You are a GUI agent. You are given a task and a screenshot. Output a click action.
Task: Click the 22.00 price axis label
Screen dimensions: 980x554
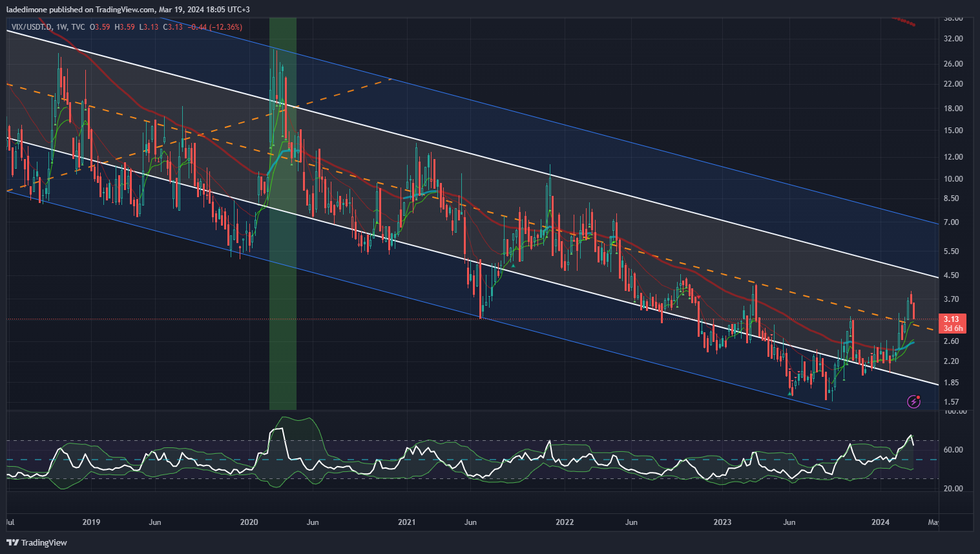[x=954, y=84]
